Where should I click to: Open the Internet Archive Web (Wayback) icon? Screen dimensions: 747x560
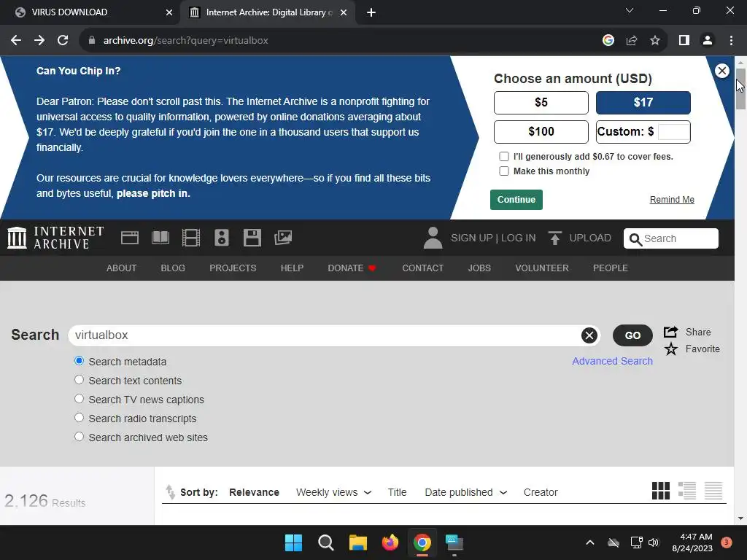click(x=130, y=238)
